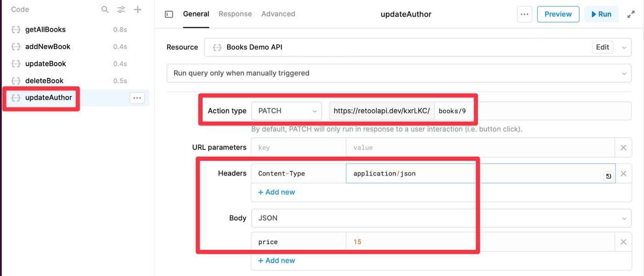Expand the Body JSON format dropdown
This screenshot has width=644, height=276.
coord(441,218)
